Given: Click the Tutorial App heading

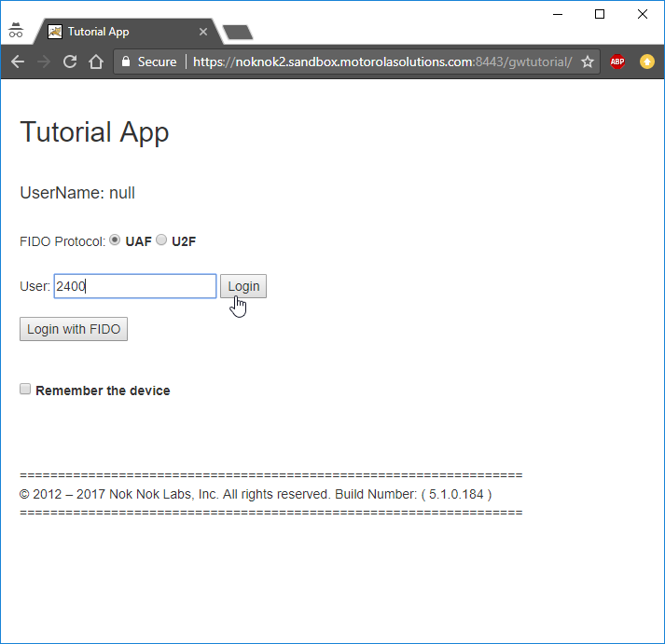Looking at the screenshot, I should [94, 132].
